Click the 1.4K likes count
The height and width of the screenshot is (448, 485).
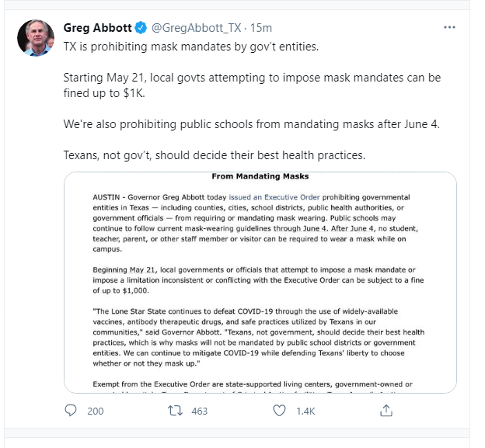305,411
